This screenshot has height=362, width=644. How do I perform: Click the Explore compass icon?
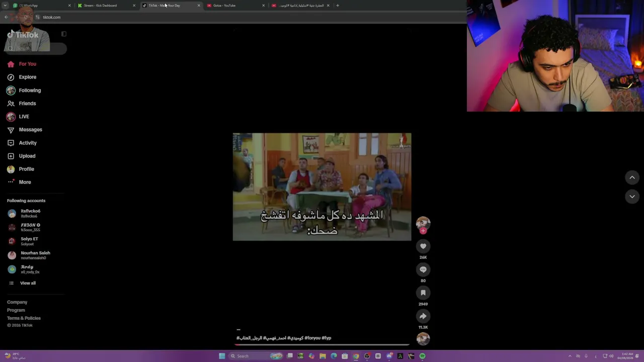pos(11,77)
